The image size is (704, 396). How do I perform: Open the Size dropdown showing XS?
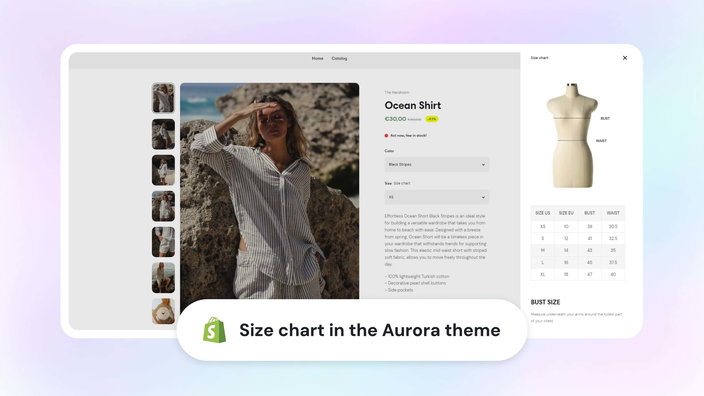pos(437,197)
